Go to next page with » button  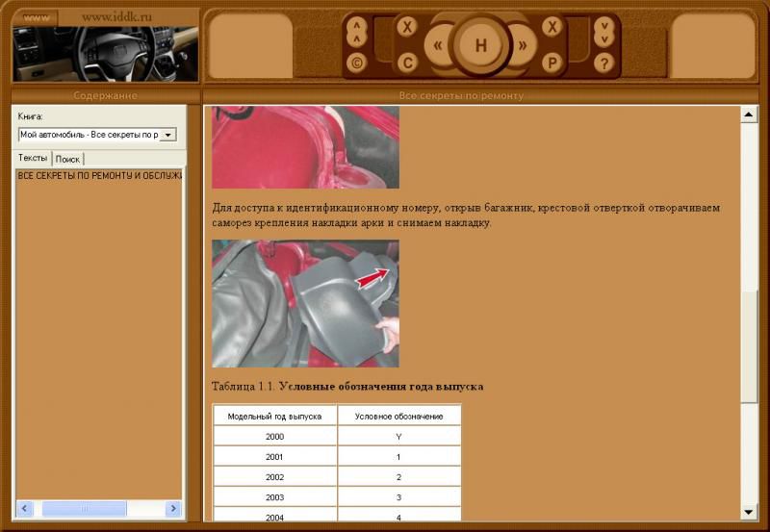click(x=523, y=45)
